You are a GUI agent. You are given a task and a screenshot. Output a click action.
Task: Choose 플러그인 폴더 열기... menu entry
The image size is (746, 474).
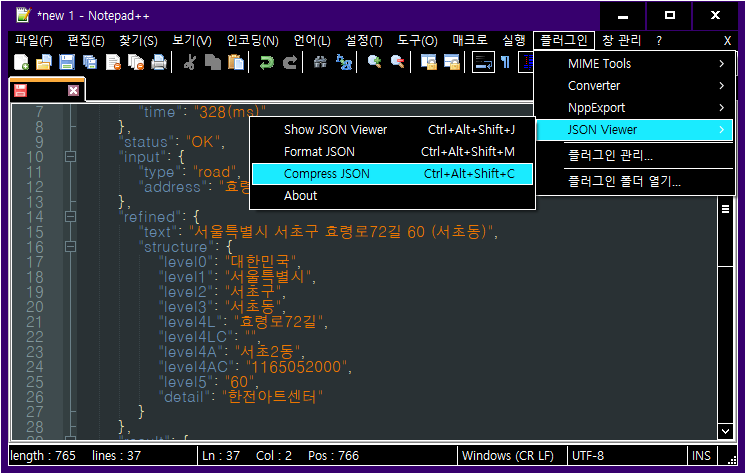coord(635,181)
